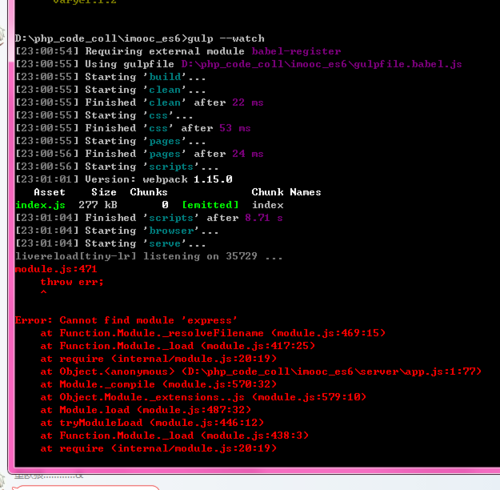The image size is (500, 490).
Task: Click 'Module.load (module.js:487:32)' line
Action: pos(146,410)
